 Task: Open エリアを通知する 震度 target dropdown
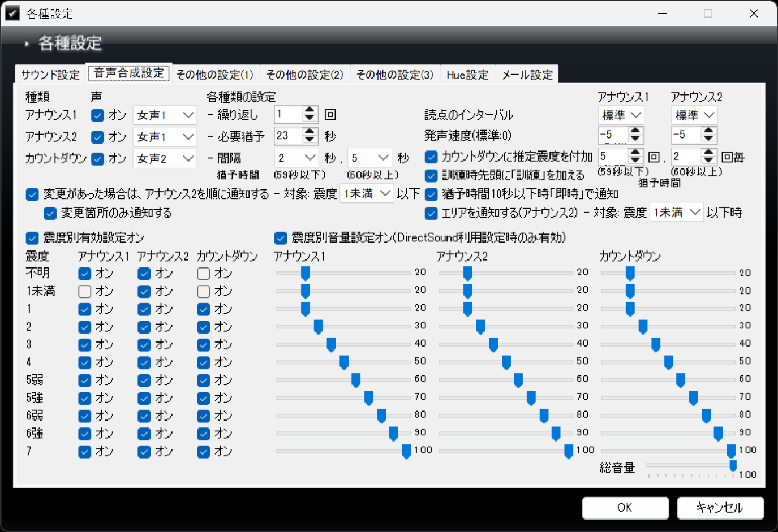[676, 213]
